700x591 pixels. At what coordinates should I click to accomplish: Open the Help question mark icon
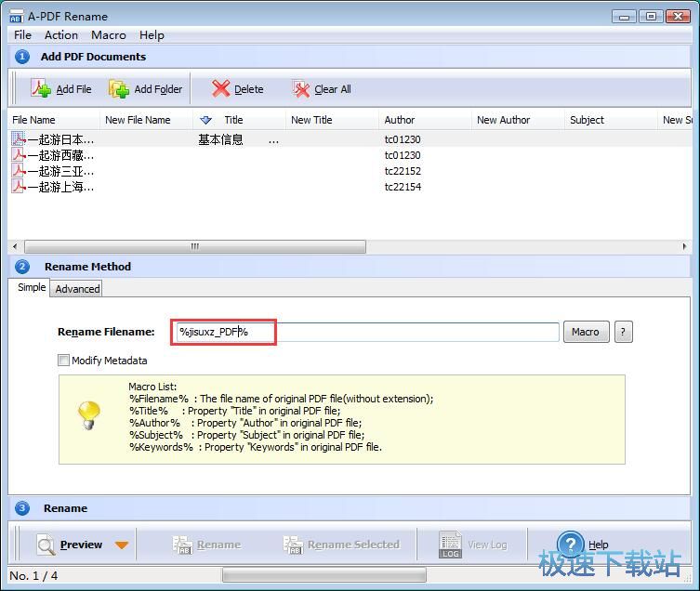coord(570,545)
